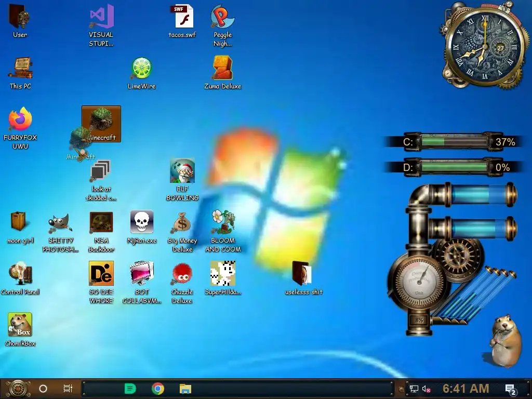
Task: Unmute the volume tray icon
Action: tap(426, 389)
